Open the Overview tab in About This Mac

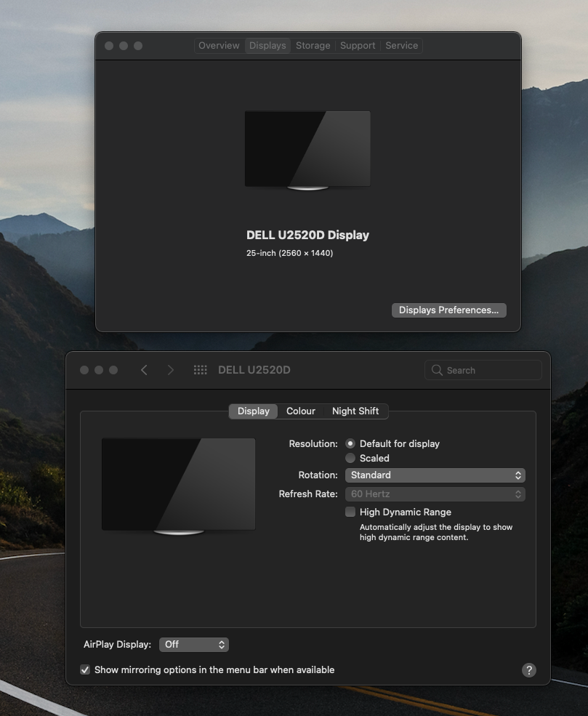pyautogui.click(x=219, y=46)
